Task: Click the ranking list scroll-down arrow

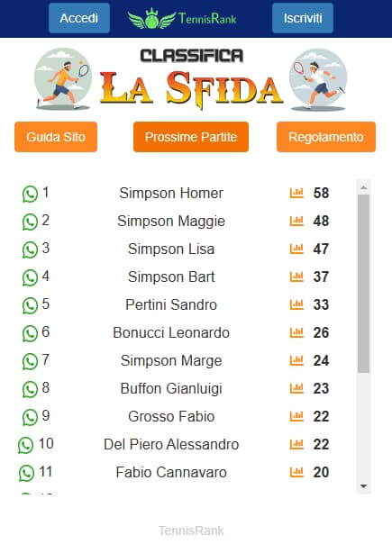Action: 363,486
